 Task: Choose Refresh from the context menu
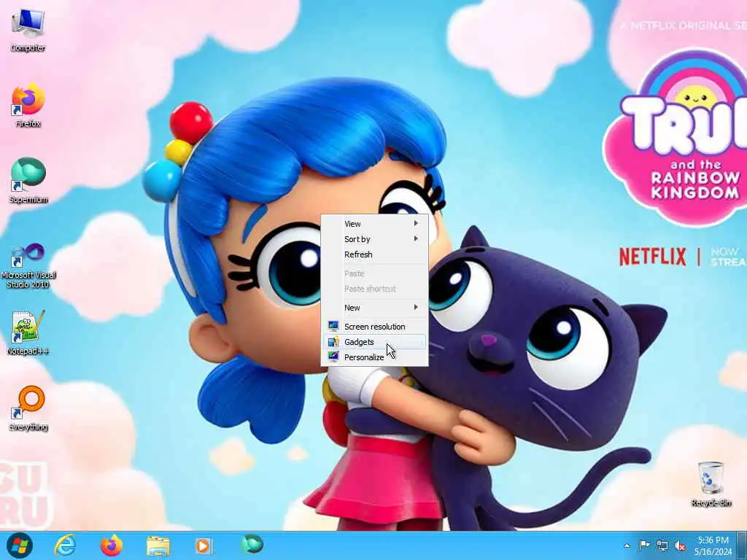pyautogui.click(x=374, y=254)
